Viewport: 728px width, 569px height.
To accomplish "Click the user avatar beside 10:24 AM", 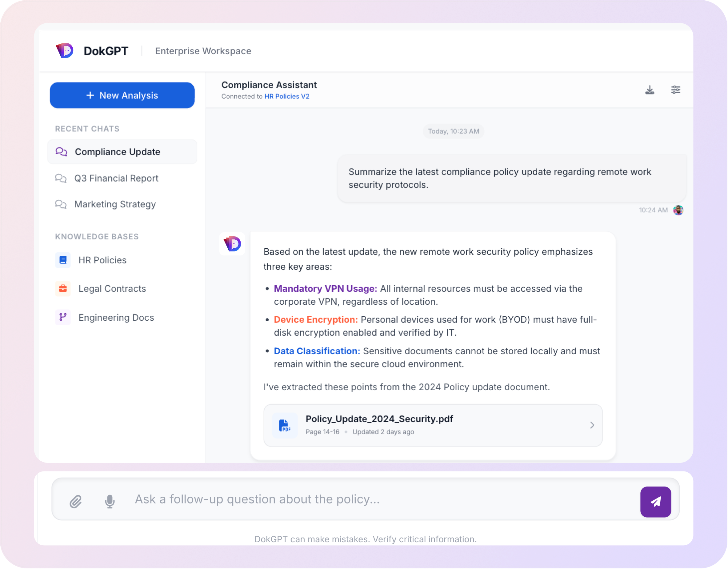I will (678, 210).
